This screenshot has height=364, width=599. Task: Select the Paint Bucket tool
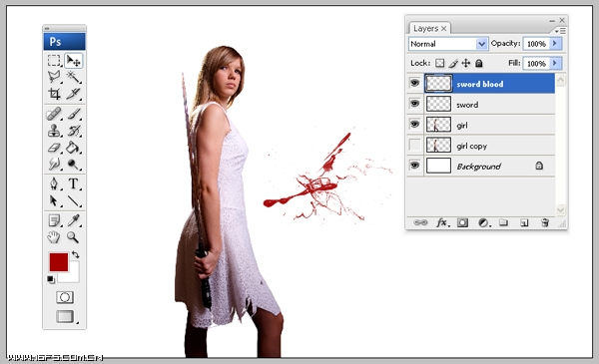73,148
